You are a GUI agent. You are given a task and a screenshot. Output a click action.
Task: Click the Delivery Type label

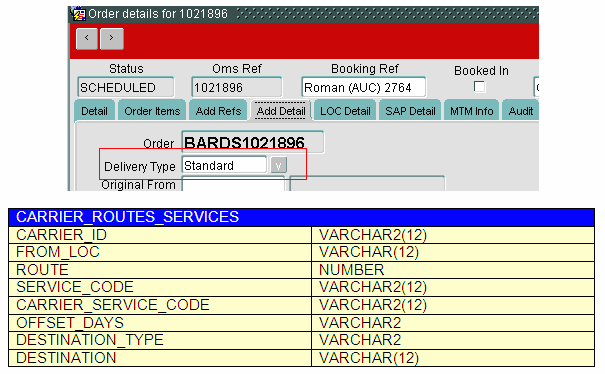click(140, 166)
